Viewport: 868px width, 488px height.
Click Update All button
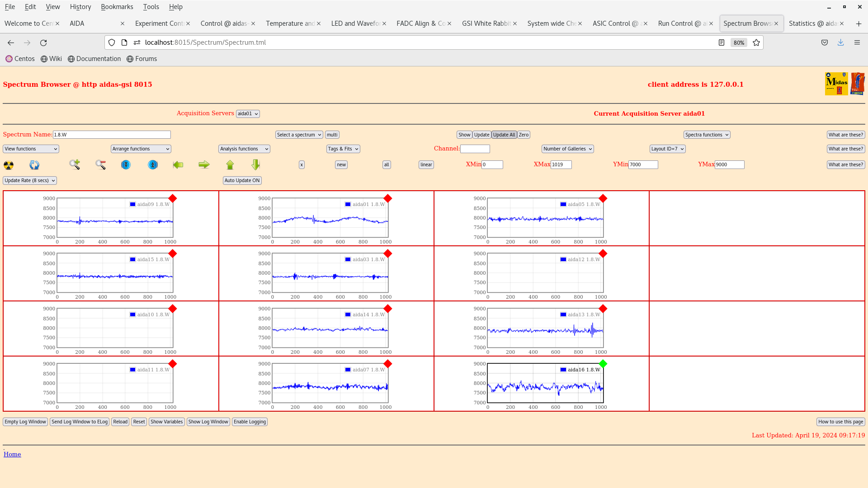[x=504, y=135]
